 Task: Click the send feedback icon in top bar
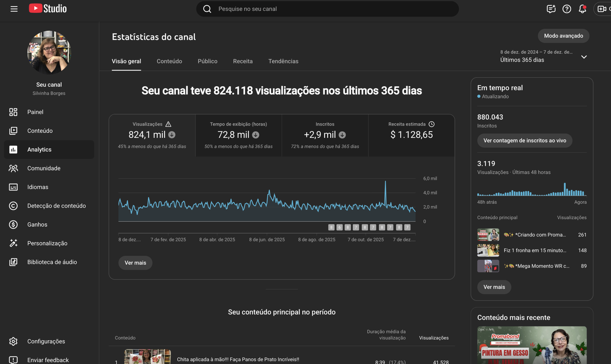(551, 9)
